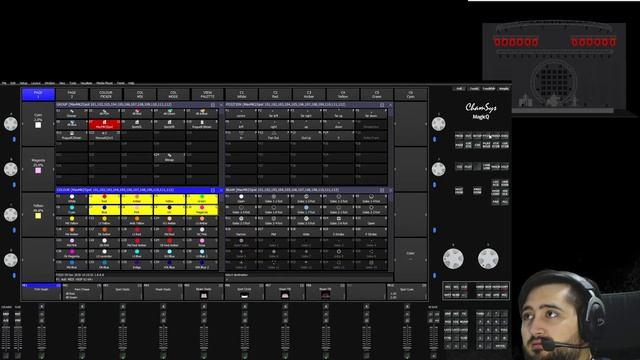Screen dimensions: 640x360
Task: Select the Magenta colour palette entry
Action: [x=202, y=210]
